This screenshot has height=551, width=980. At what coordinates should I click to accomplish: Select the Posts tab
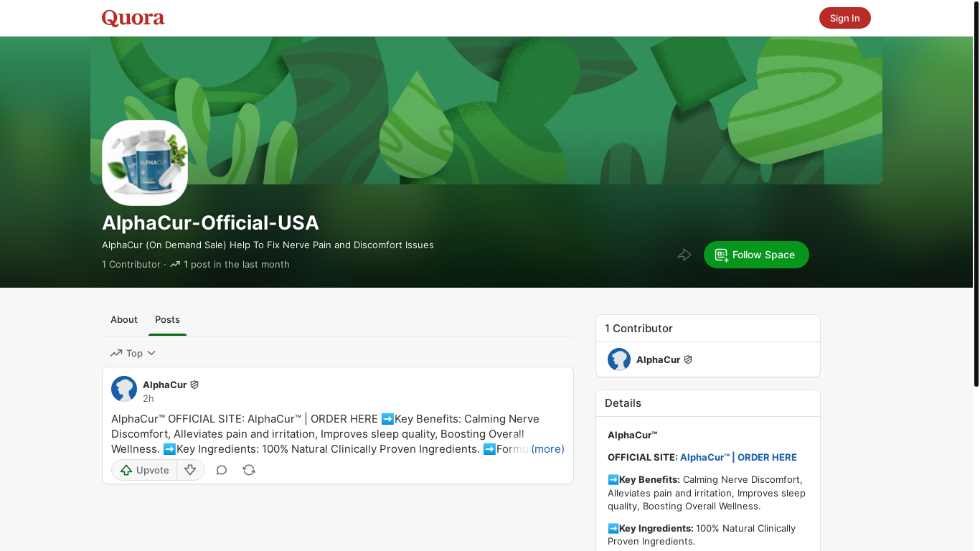click(x=167, y=320)
